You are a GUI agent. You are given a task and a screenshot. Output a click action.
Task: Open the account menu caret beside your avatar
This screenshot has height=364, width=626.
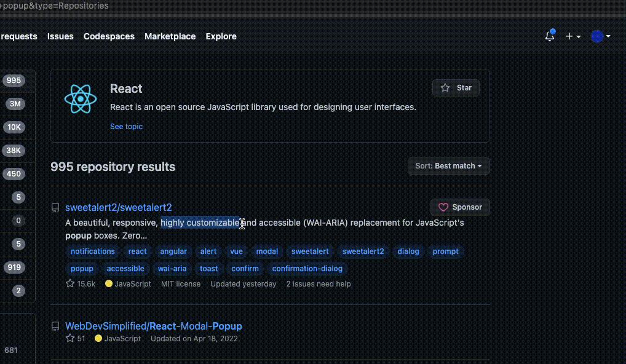coord(608,36)
